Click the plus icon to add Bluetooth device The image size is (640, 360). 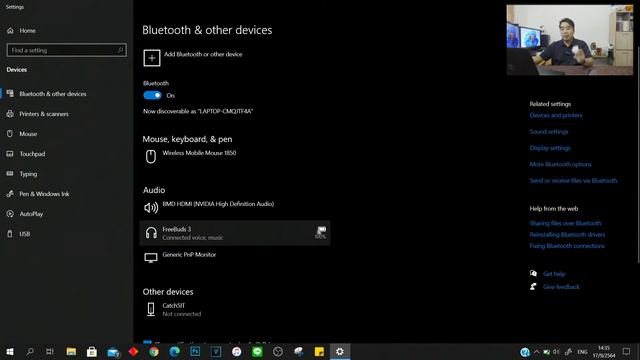tap(152, 58)
